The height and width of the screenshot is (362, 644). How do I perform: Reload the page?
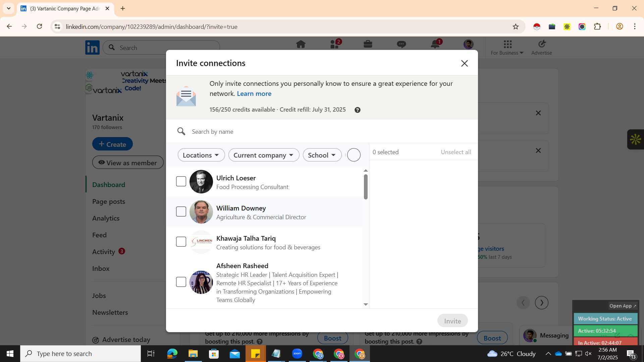pos(40,26)
